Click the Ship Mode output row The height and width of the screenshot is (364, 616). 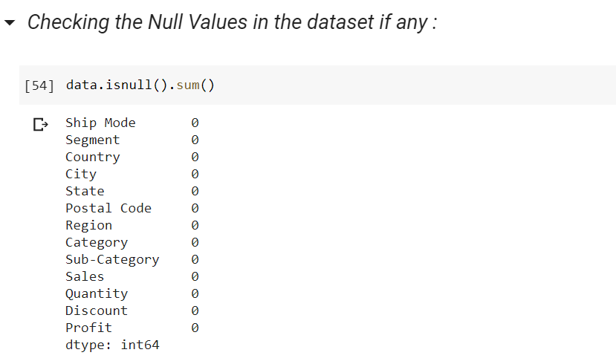click(x=132, y=123)
